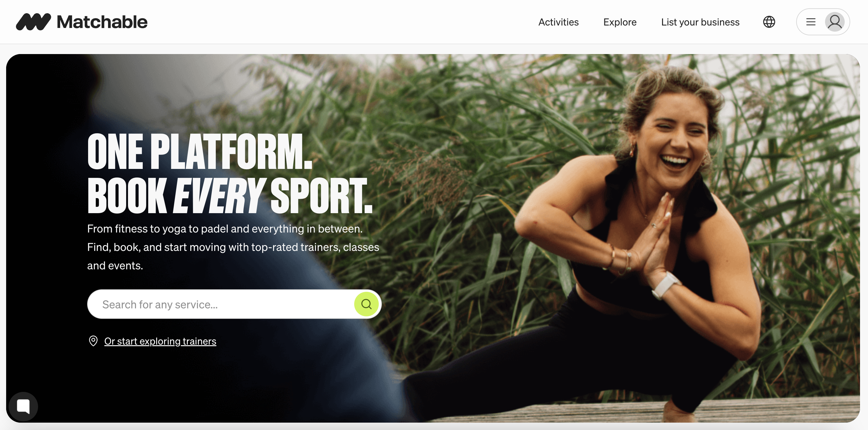Follow the Or start exploring trainers link
The width and height of the screenshot is (868, 430).
tap(160, 341)
